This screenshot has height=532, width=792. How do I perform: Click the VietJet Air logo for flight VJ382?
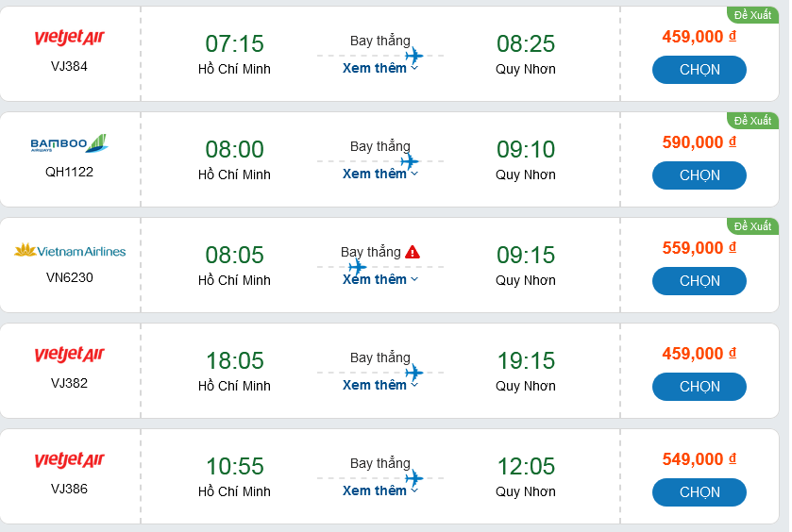[70, 355]
